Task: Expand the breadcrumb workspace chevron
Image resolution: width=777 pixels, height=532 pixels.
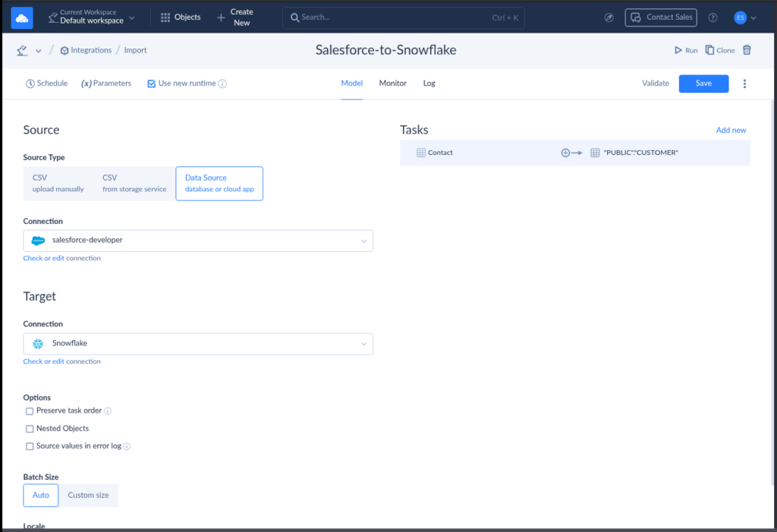Action: 38,51
